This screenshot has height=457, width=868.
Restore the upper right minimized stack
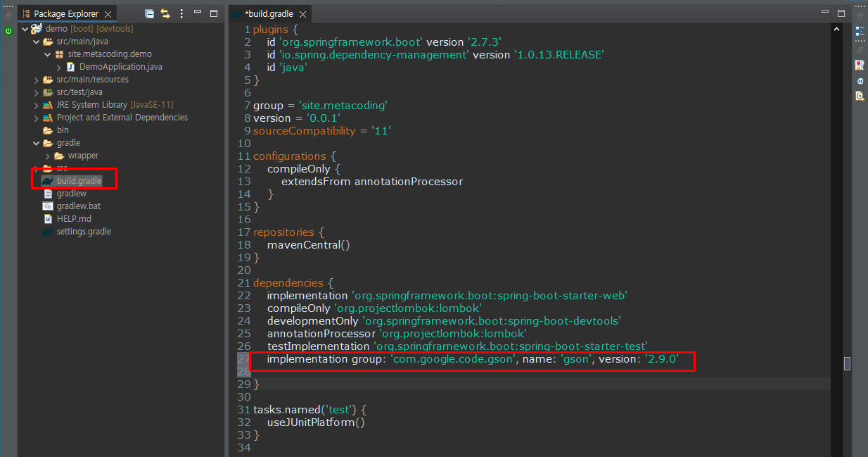pyautogui.click(x=860, y=15)
